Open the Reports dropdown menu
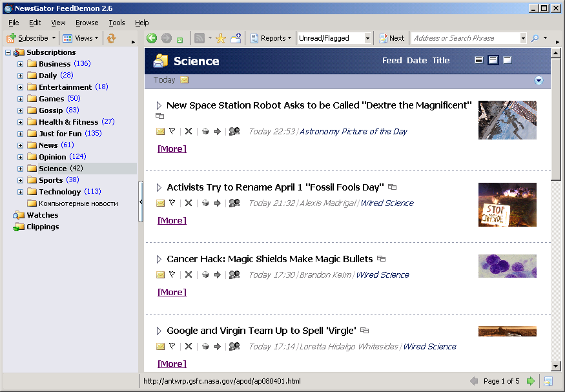The width and height of the screenshot is (565, 392). coord(271,38)
